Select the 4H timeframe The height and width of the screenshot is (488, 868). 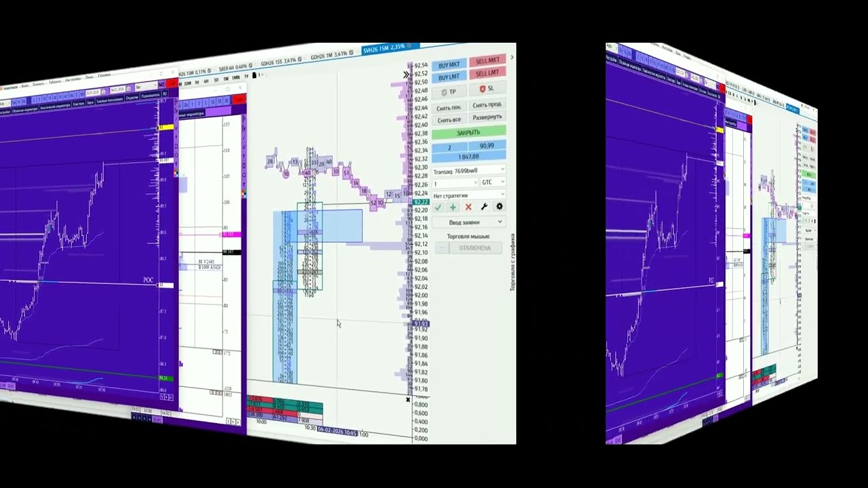point(205,81)
